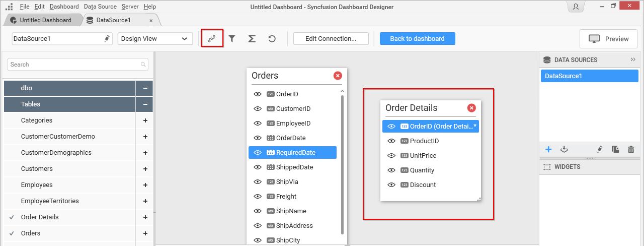
Task: Open the Design View dropdown
Action: 155,39
